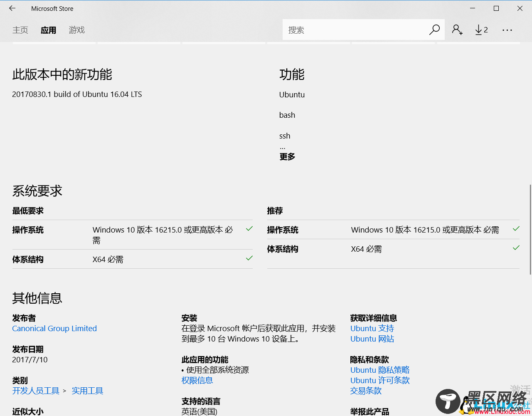The image size is (532, 416).
Task: Click the 'Microsoft Store' window title
Action: (52, 9)
